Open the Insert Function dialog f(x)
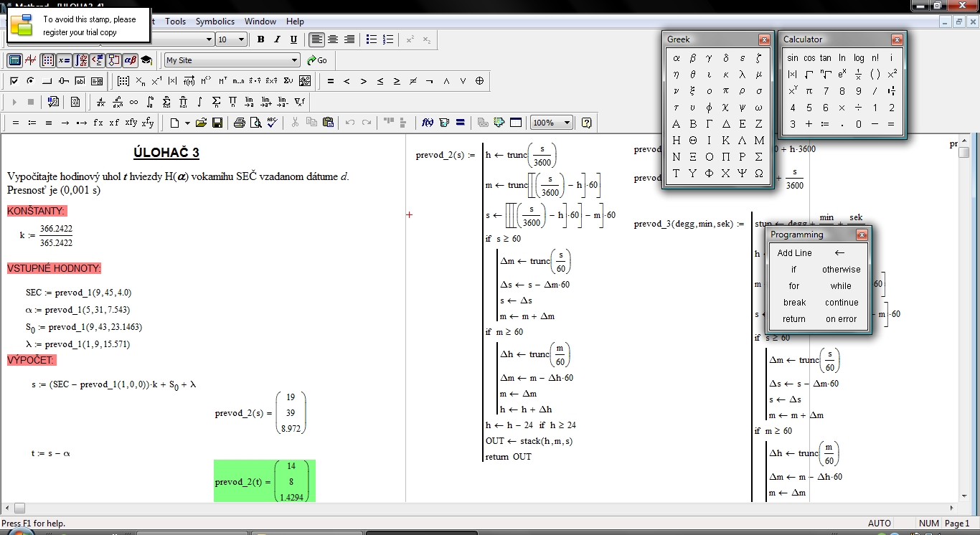This screenshot has width=980, height=535. (428, 123)
